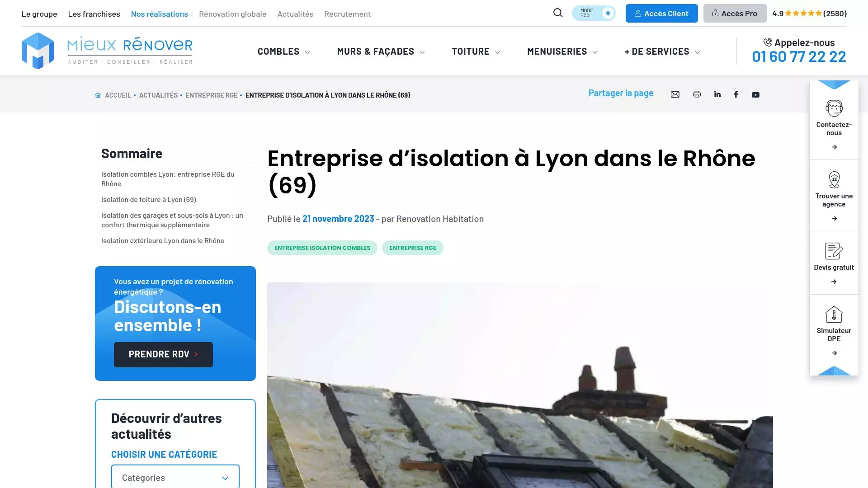Click the Prendre RDV button
The image size is (868, 488).
click(x=163, y=354)
